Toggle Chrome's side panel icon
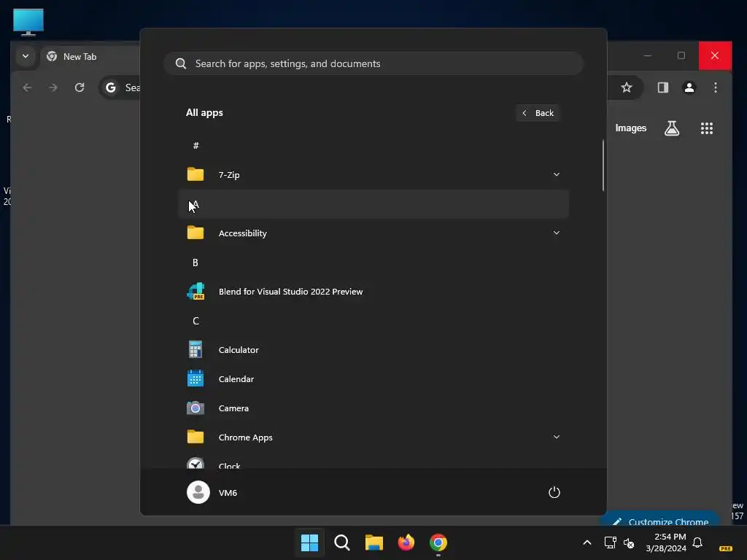The image size is (747, 560). (x=662, y=87)
